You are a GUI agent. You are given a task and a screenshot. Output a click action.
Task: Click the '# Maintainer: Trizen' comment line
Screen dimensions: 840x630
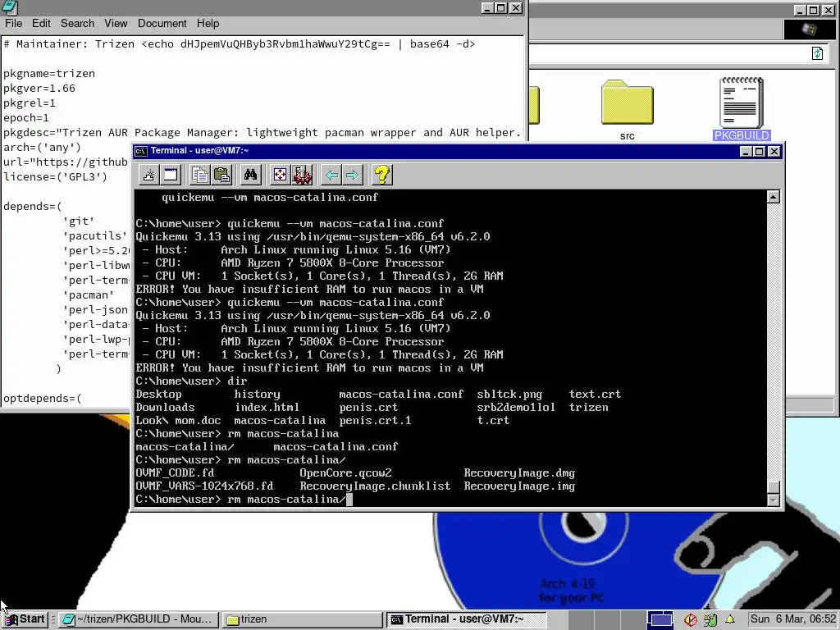pos(239,44)
